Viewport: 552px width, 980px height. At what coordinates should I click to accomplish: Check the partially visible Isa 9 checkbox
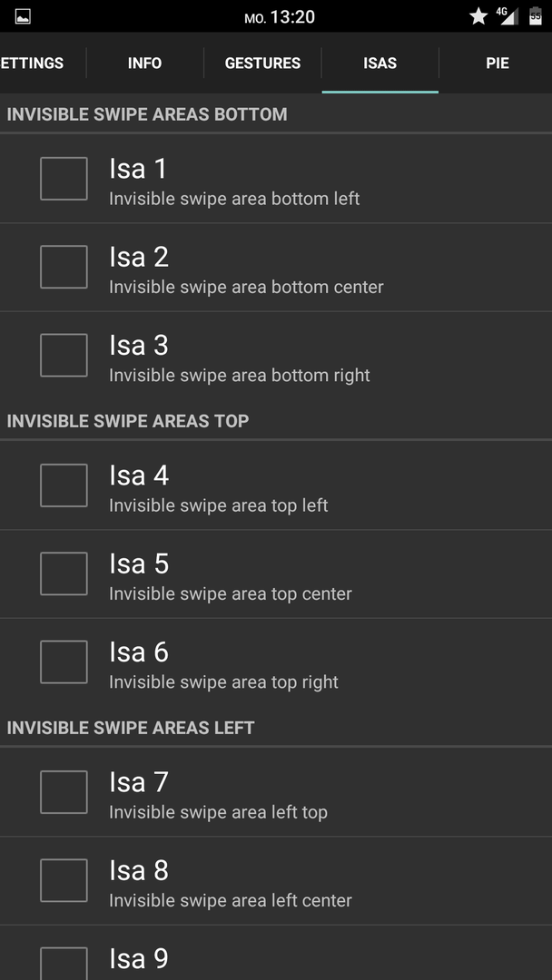point(64,963)
